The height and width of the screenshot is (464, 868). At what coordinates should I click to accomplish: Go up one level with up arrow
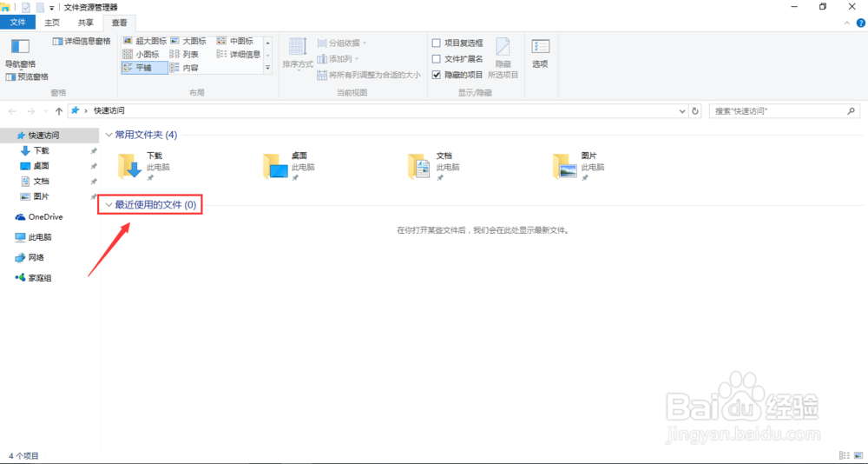tap(59, 111)
